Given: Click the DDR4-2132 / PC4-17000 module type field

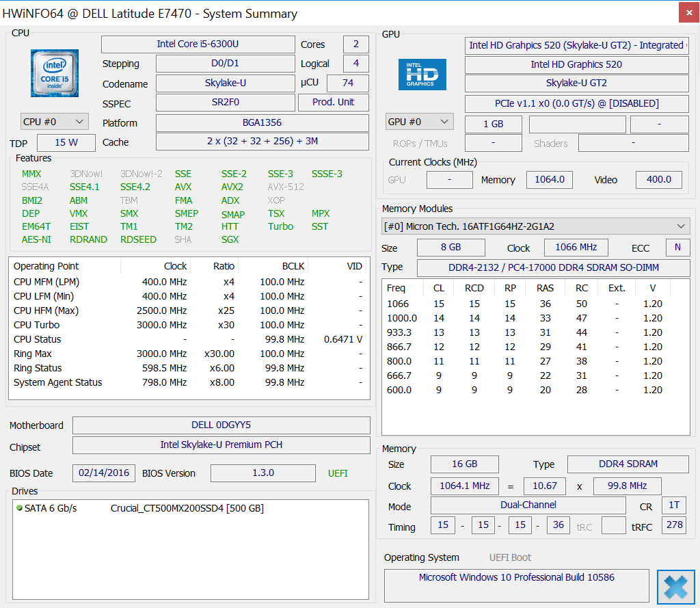Looking at the screenshot, I should point(554,268).
